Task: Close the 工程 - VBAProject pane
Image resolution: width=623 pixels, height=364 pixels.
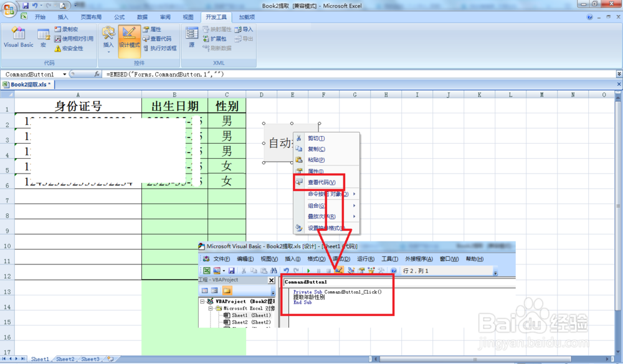Action: point(272,280)
